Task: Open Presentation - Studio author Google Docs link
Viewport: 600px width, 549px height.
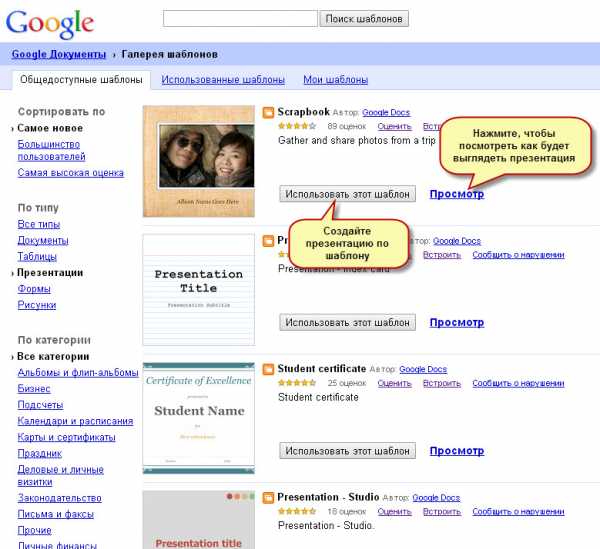Action: (436, 498)
